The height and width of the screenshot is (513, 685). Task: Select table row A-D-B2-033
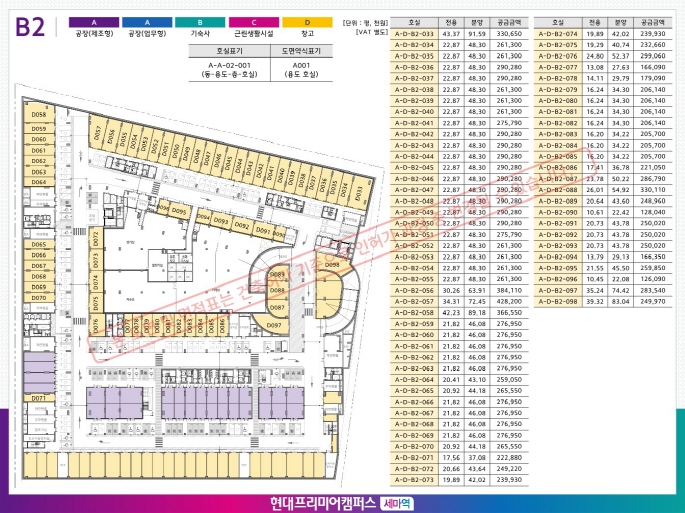click(x=450, y=34)
